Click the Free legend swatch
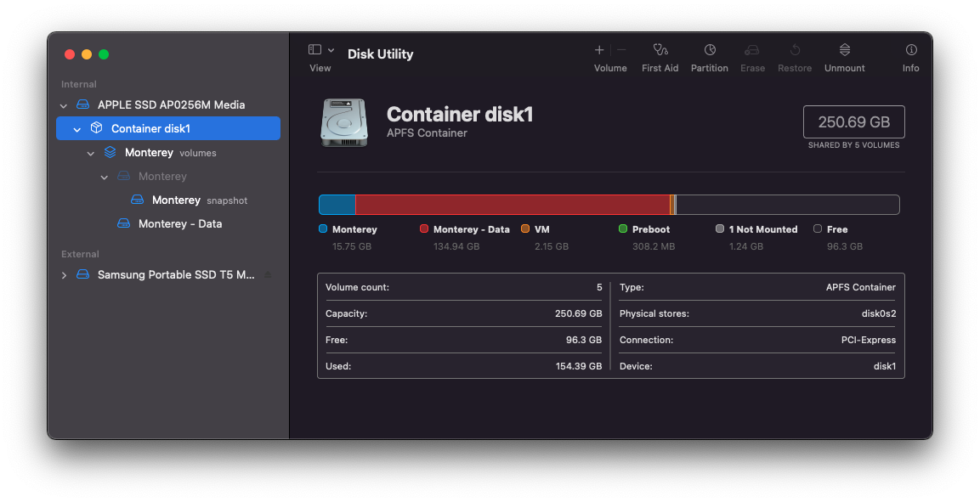980x502 pixels. click(818, 229)
